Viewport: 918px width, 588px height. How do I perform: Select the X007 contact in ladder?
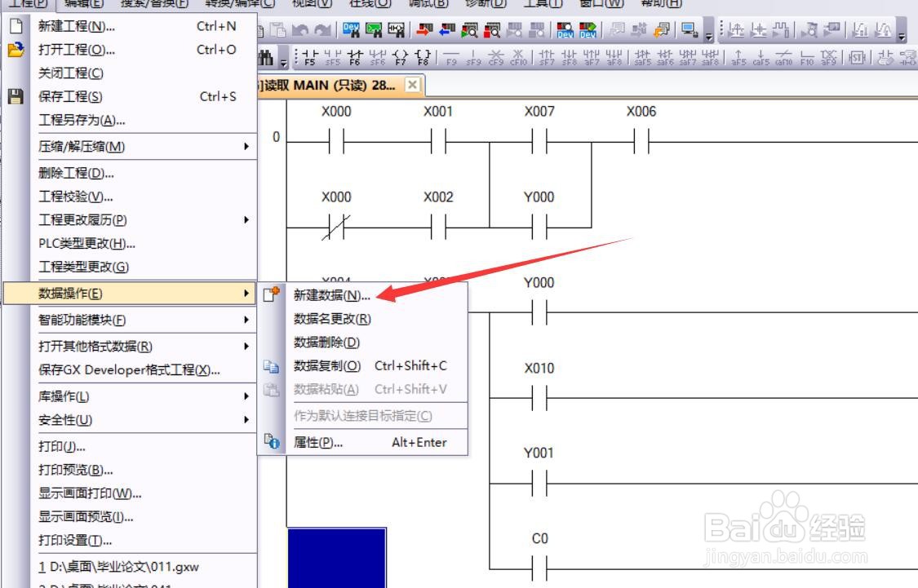click(x=539, y=142)
